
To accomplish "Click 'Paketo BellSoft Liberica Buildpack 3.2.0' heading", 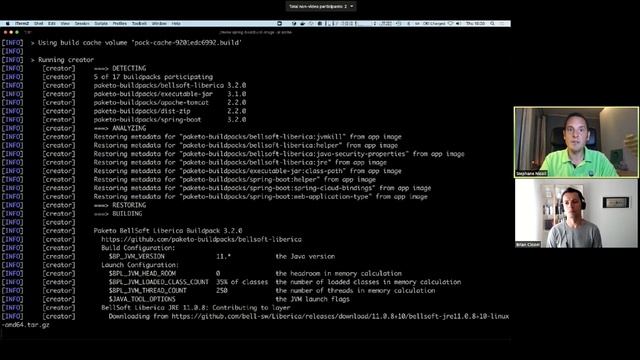I will 168,231.
